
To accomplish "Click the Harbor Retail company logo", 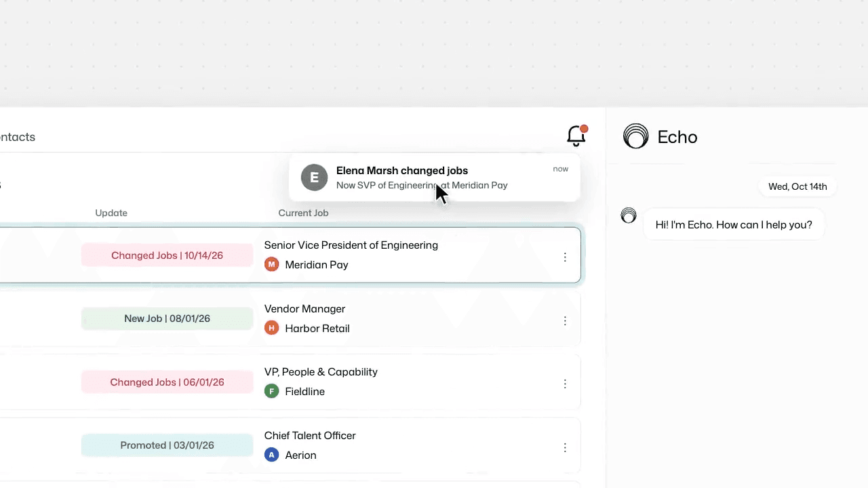I will tap(272, 328).
